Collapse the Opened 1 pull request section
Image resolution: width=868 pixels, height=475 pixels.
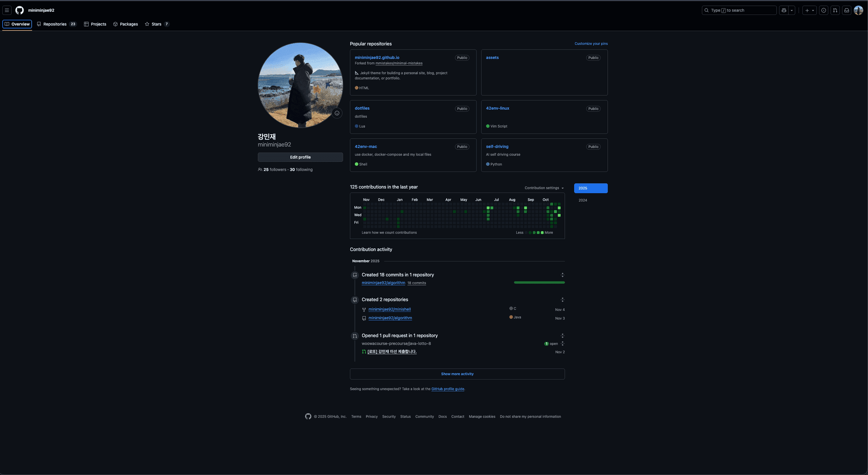pyautogui.click(x=562, y=336)
